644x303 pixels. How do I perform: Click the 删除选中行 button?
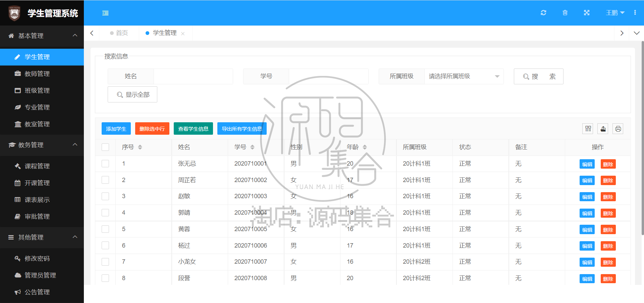[x=152, y=129]
